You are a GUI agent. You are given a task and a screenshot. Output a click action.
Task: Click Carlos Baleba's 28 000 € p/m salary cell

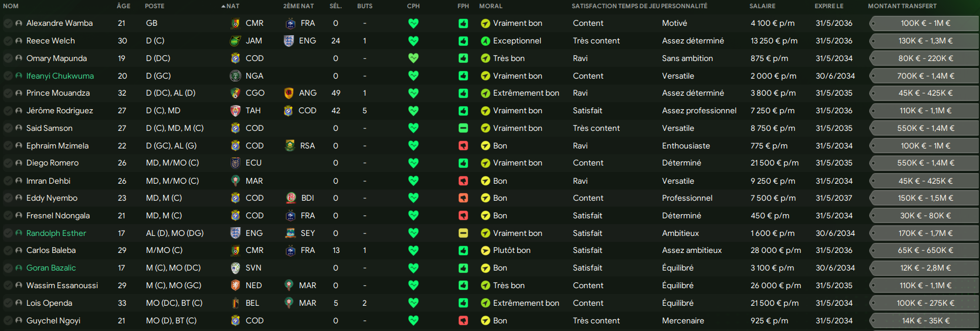[775, 250]
